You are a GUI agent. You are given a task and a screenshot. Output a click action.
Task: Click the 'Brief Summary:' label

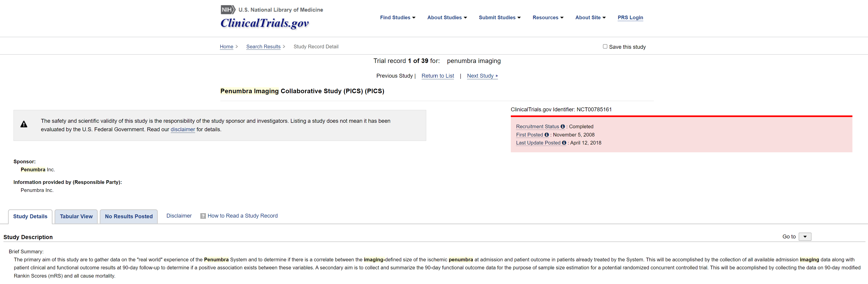(x=26, y=251)
